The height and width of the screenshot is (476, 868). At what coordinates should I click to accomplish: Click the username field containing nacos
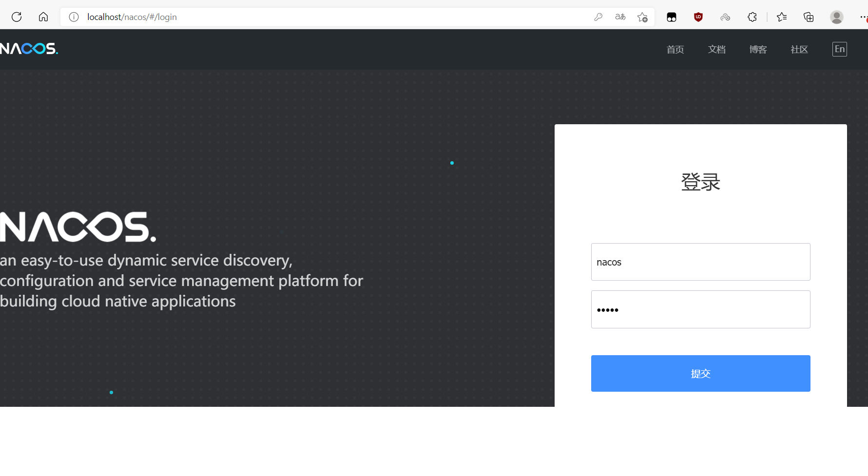coord(700,262)
